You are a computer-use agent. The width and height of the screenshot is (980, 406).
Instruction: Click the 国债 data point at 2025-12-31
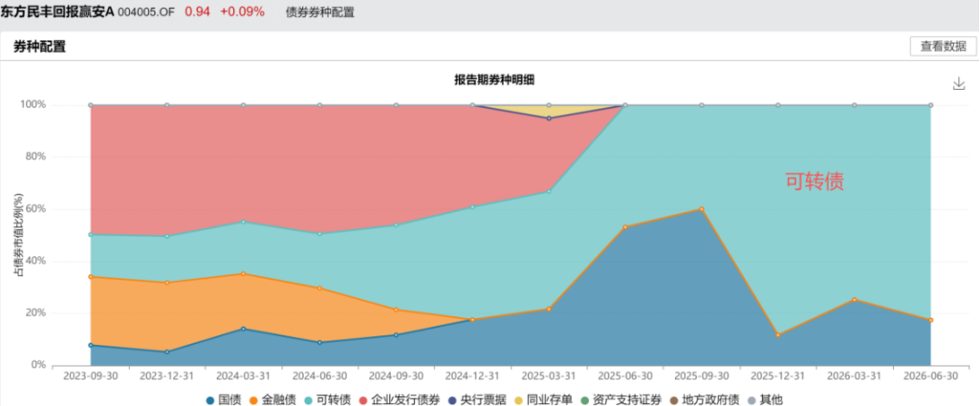tap(778, 334)
